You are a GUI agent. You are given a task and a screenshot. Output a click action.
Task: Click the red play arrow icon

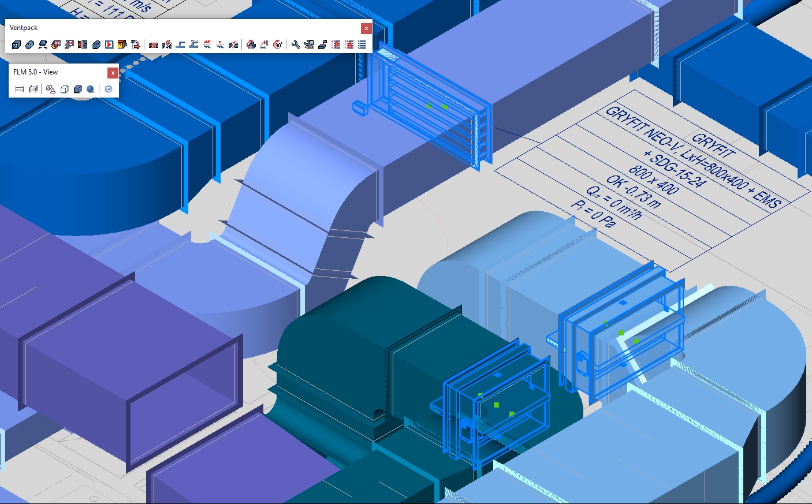[109, 44]
